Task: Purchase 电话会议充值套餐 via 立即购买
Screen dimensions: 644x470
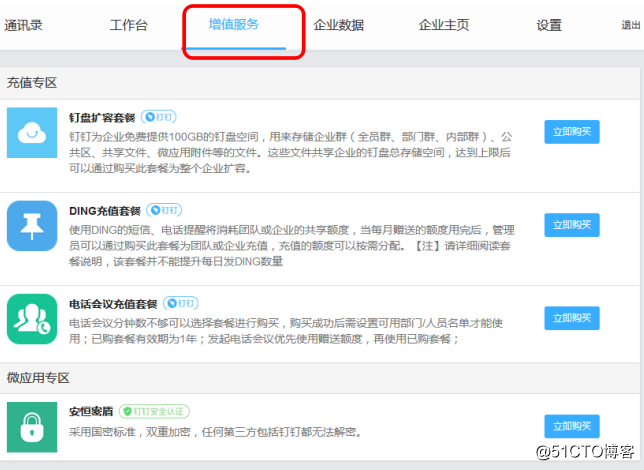Action: click(x=572, y=318)
